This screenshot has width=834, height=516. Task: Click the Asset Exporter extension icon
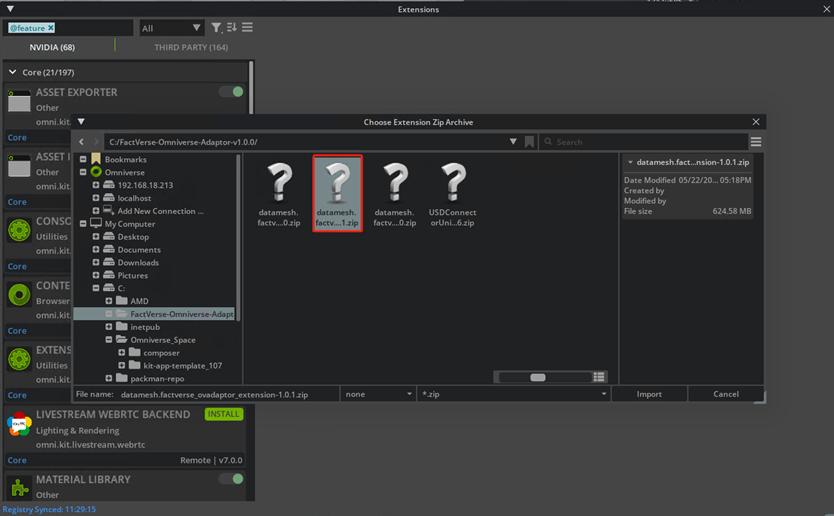[x=19, y=101]
